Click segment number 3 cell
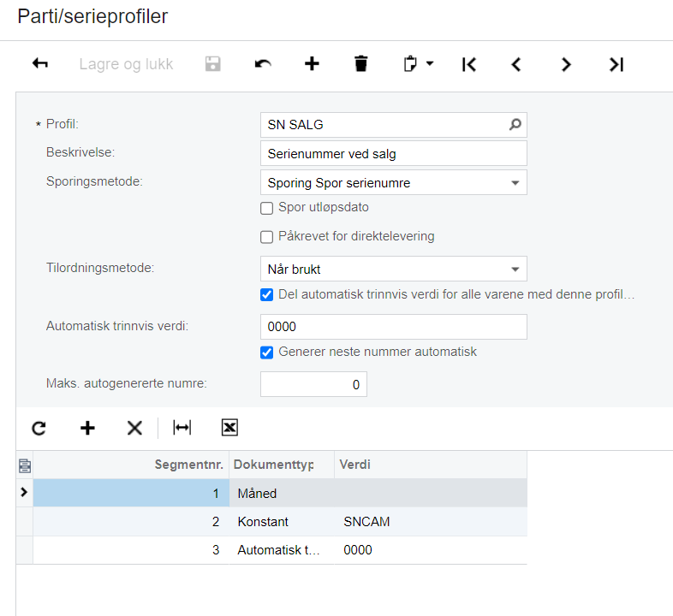Screen dimensions: 673x616 131,550
